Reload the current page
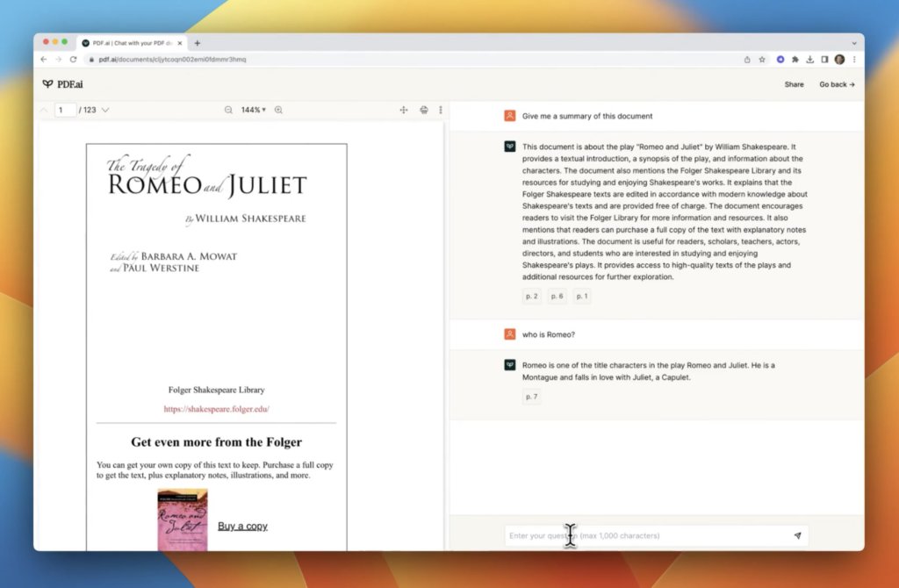 coord(73,59)
